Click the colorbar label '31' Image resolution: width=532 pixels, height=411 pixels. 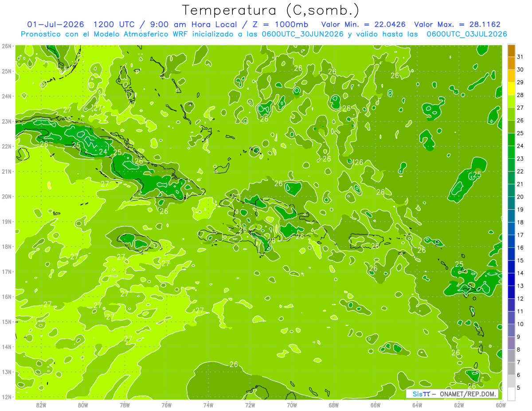[520, 57]
